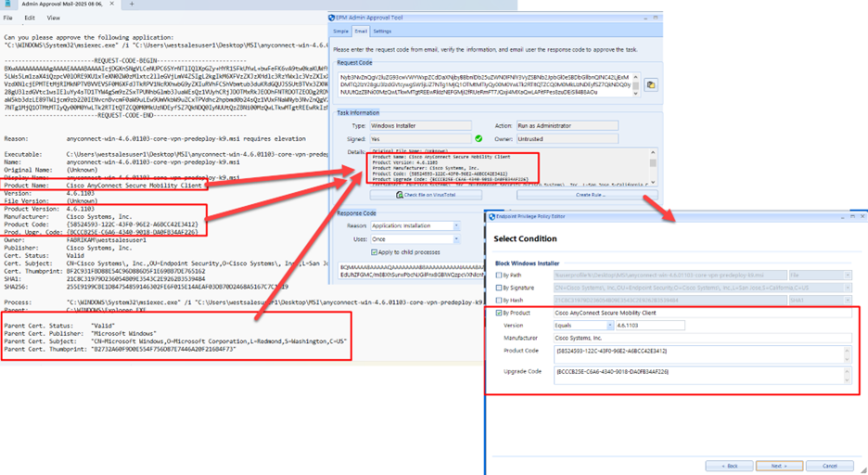This screenshot has height=475, width=868.
Task: Enable the By Hash condition checkbox
Action: click(x=499, y=300)
